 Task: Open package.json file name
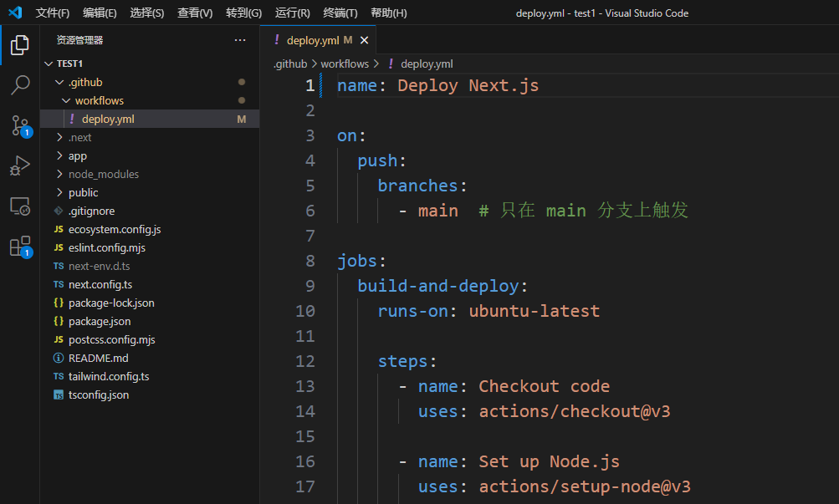pos(100,321)
